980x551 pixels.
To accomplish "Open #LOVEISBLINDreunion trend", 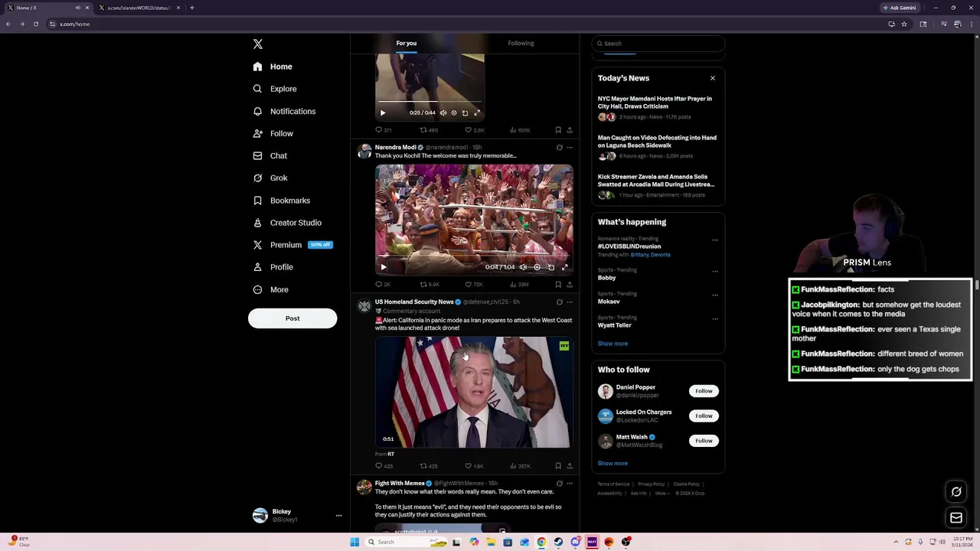I will click(x=629, y=246).
